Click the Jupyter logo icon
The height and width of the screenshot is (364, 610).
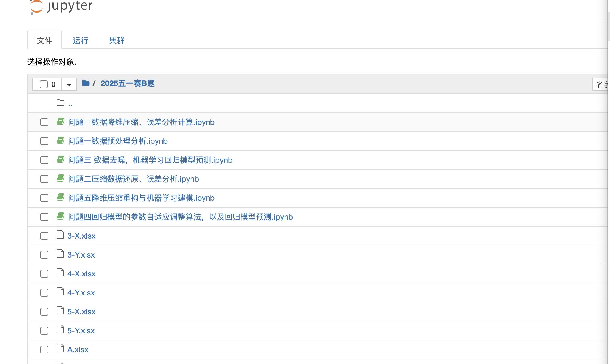pyautogui.click(x=36, y=7)
